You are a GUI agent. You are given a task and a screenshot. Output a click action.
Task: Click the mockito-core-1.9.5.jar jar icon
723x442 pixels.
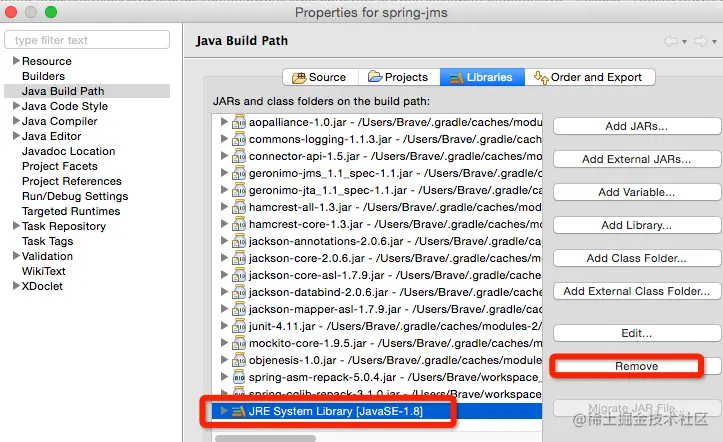click(238, 343)
